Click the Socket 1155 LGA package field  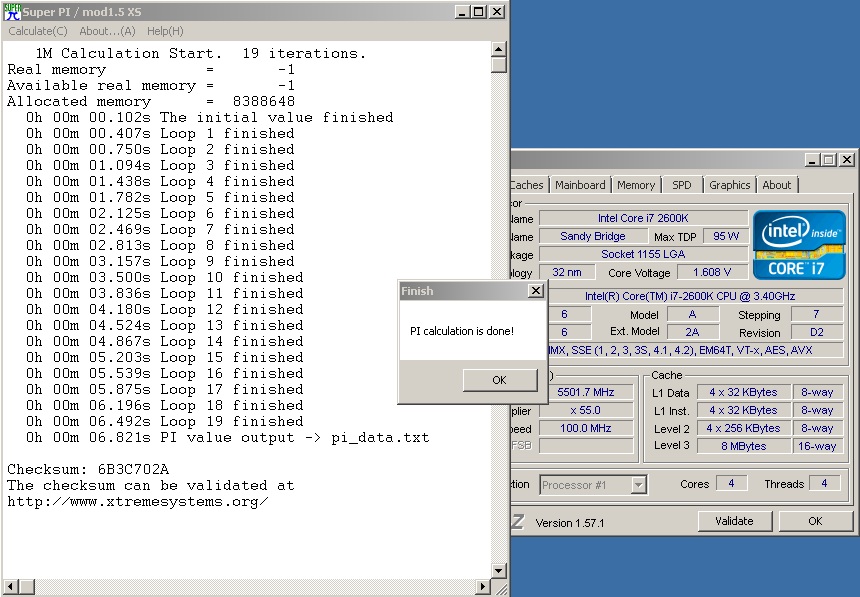(x=643, y=254)
